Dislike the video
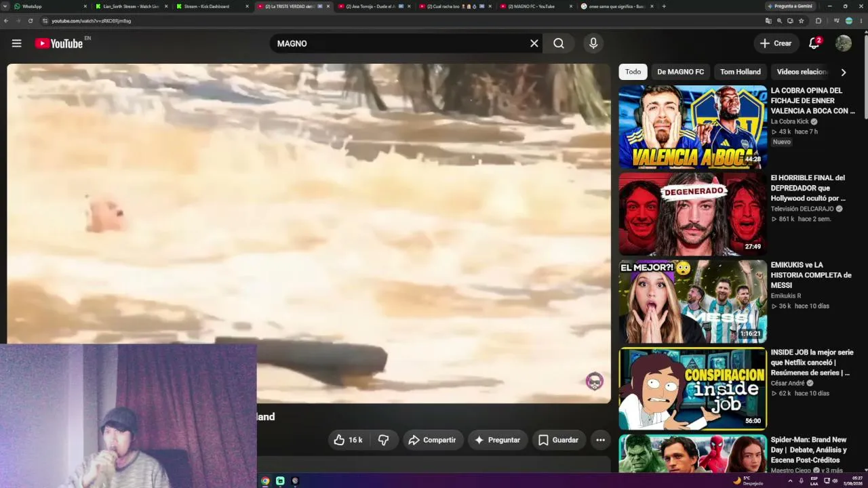This screenshot has height=488, width=868. tap(383, 440)
